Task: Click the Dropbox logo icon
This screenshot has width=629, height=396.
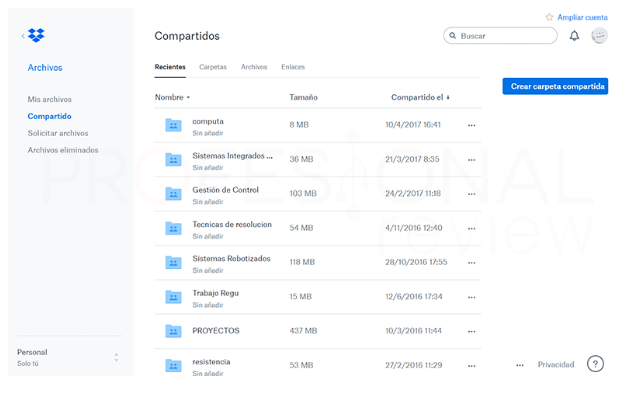Action: tap(36, 35)
